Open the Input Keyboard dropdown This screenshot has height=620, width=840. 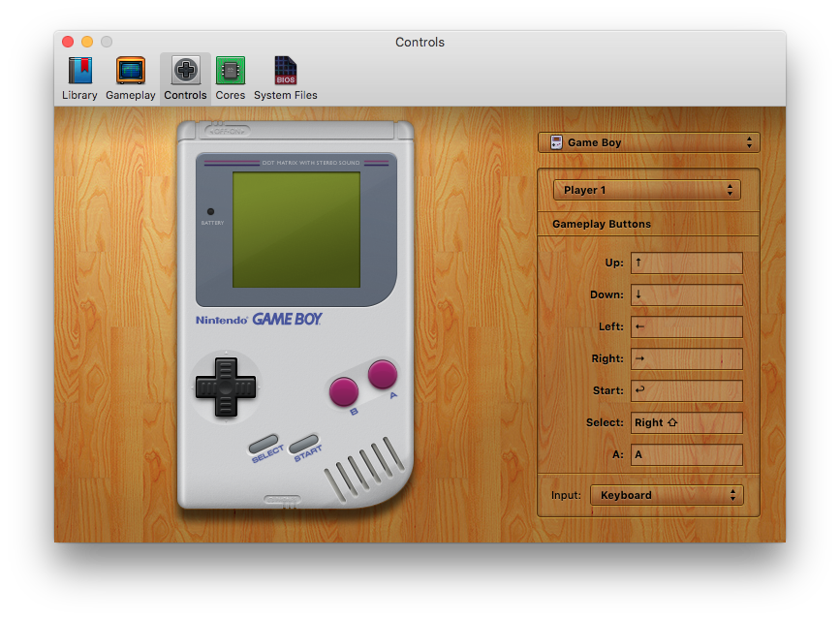(667, 494)
